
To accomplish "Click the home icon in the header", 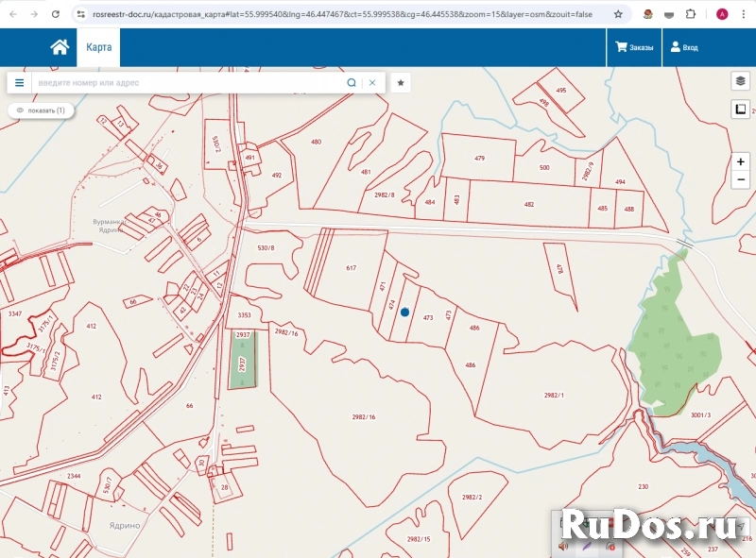I will click(x=60, y=47).
